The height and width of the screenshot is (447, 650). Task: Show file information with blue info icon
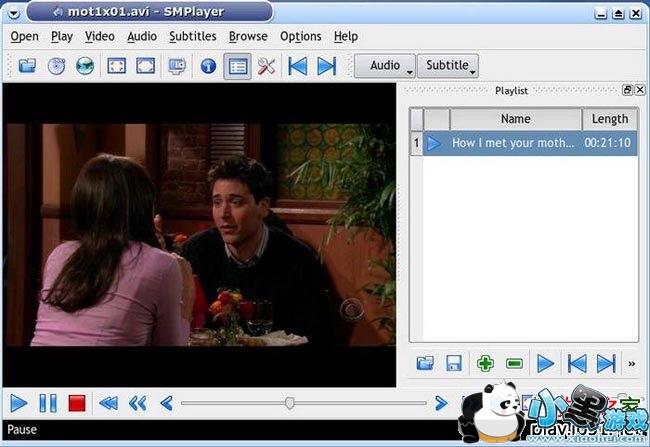(x=208, y=66)
